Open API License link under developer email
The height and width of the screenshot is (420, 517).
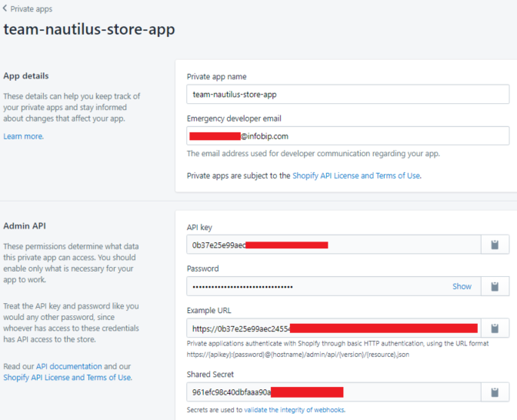point(355,175)
